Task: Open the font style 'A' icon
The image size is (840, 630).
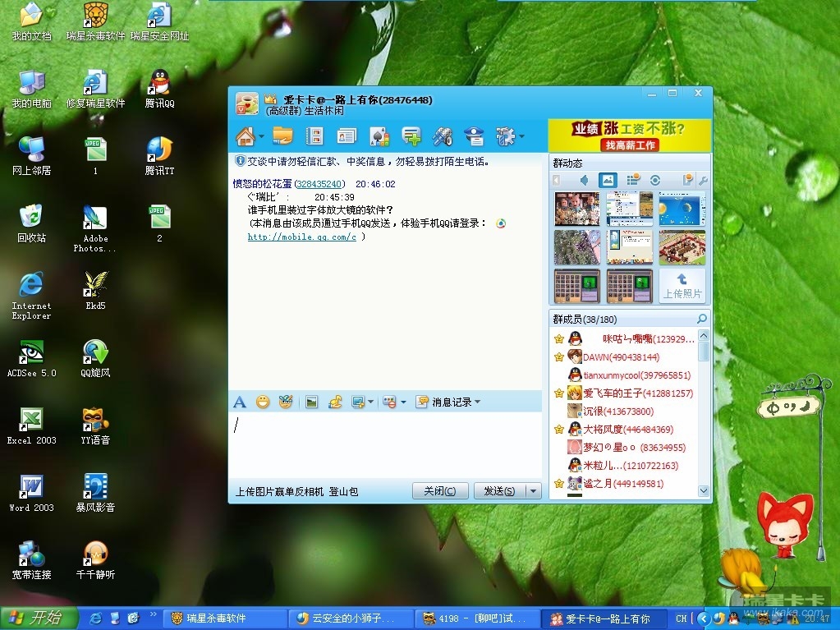Action: point(240,402)
